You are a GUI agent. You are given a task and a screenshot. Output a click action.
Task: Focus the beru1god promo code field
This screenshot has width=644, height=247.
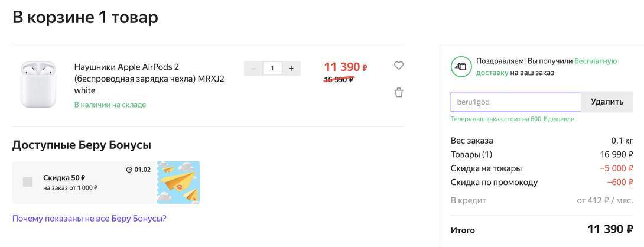tap(516, 102)
